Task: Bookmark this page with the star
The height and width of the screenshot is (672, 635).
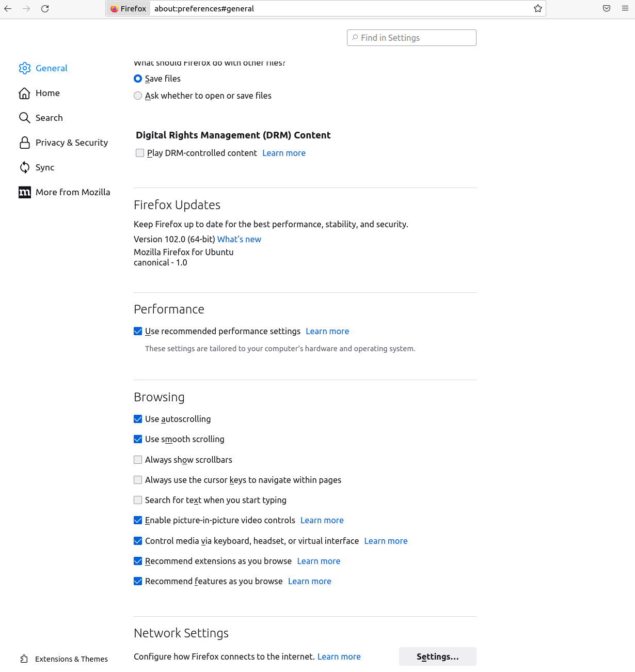Action: coord(538,9)
